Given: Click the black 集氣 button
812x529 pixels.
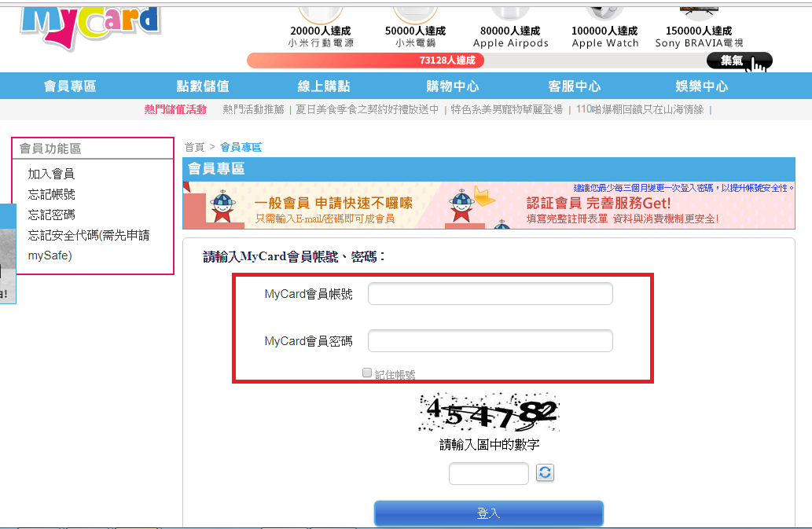Looking at the screenshot, I should click(x=740, y=61).
